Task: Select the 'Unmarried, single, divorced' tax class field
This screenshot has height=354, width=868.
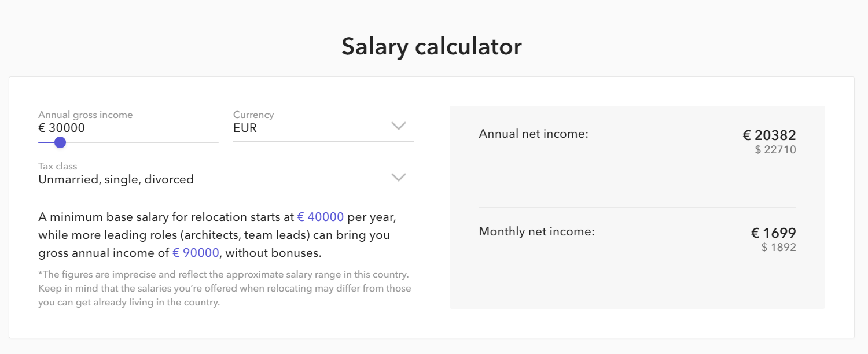Action: (226, 179)
